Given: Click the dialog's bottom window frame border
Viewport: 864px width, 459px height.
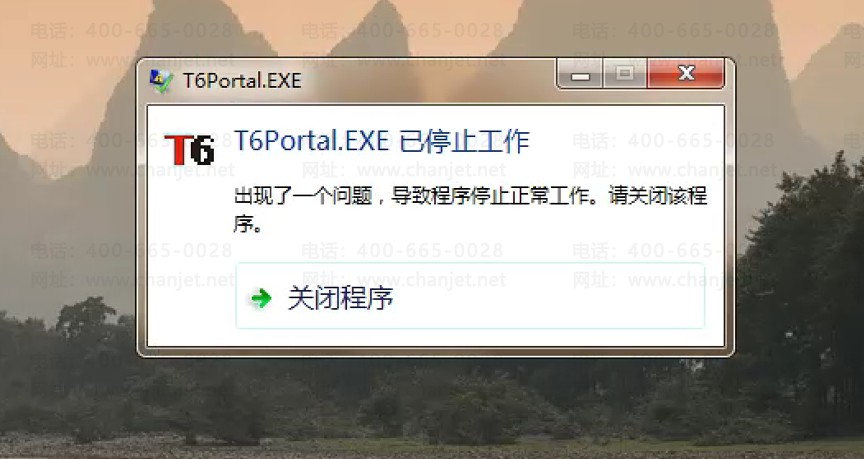Looking at the screenshot, I should 435,352.
